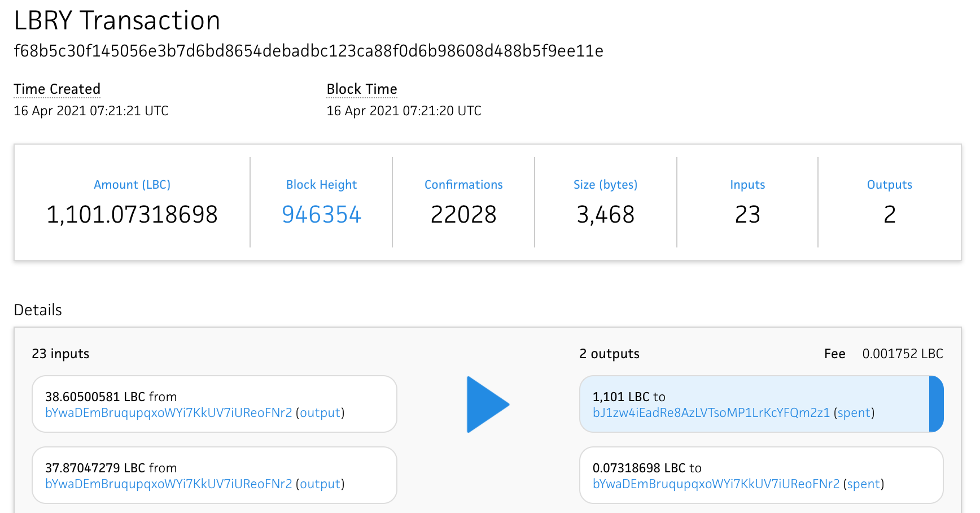This screenshot has width=980, height=513.
Task: Click the Inputs value 23
Action: click(x=747, y=215)
